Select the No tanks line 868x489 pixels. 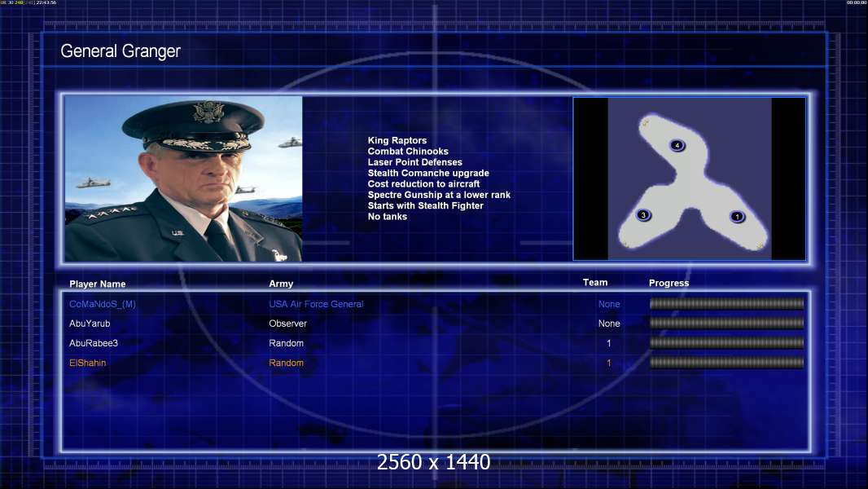(387, 217)
